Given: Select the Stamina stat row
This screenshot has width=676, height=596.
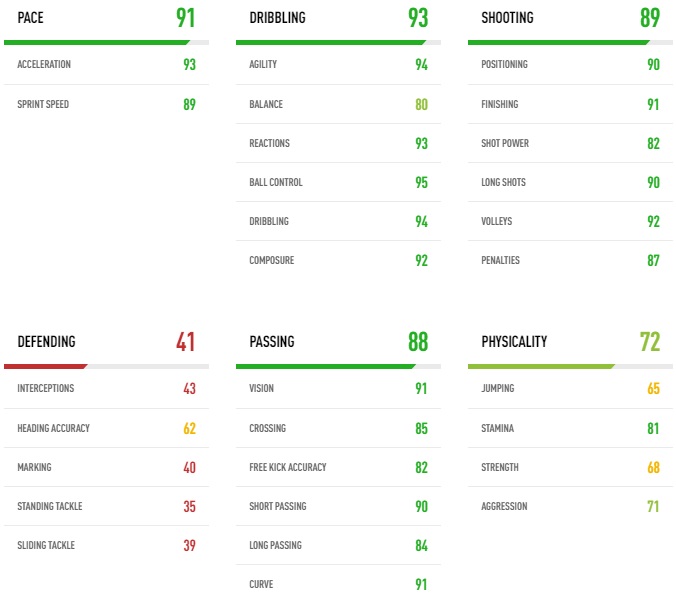Looking at the screenshot, I should coord(570,428).
